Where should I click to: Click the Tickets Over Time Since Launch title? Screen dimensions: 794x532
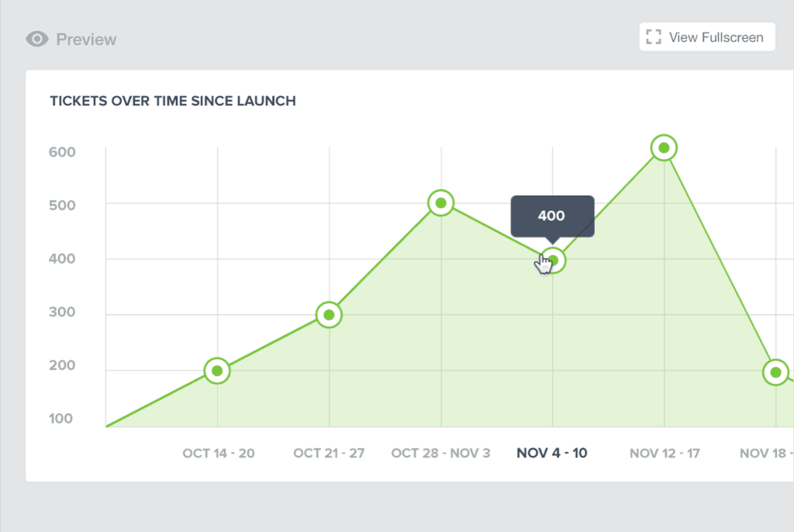pyautogui.click(x=173, y=101)
